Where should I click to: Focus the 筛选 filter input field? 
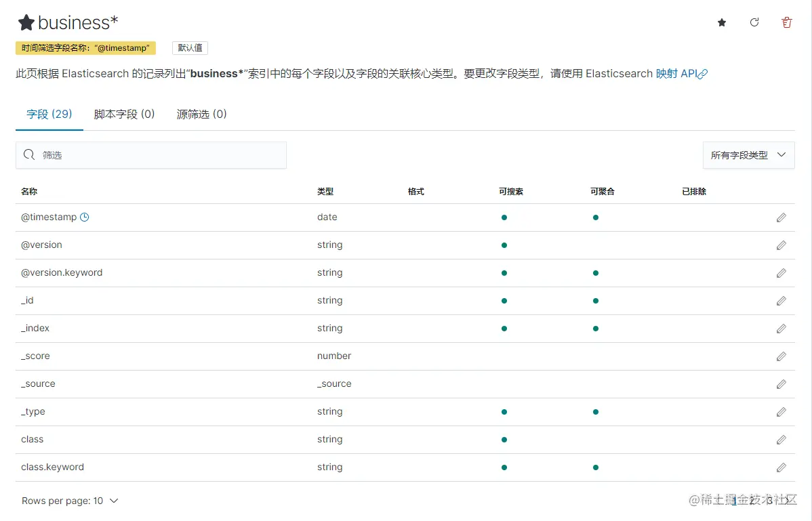(x=151, y=155)
